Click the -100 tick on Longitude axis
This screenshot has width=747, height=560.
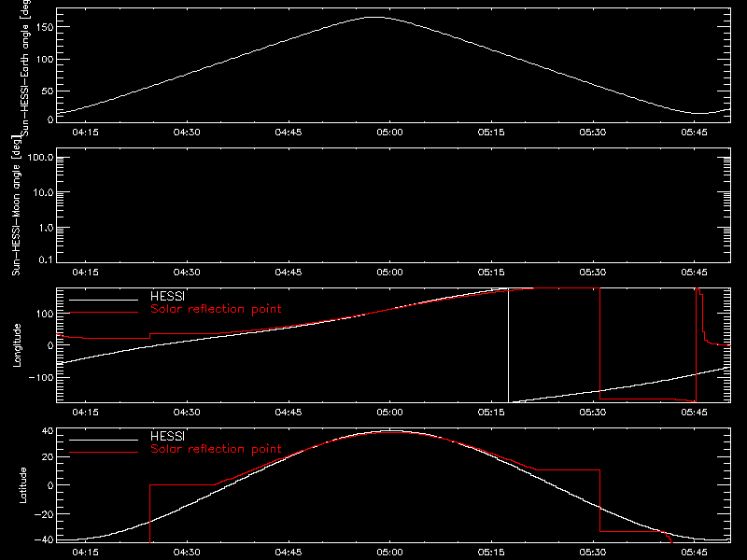pos(42,377)
